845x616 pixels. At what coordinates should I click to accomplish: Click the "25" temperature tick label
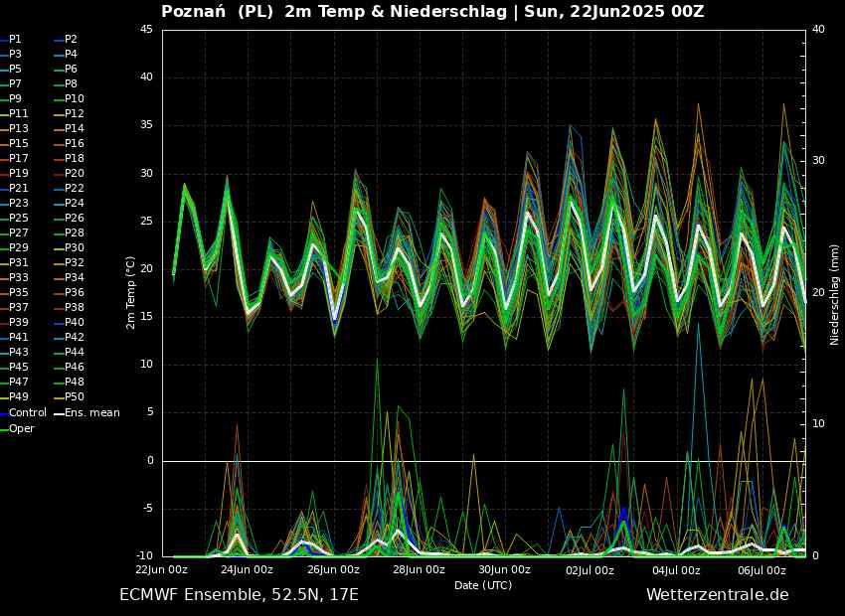coord(147,221)
